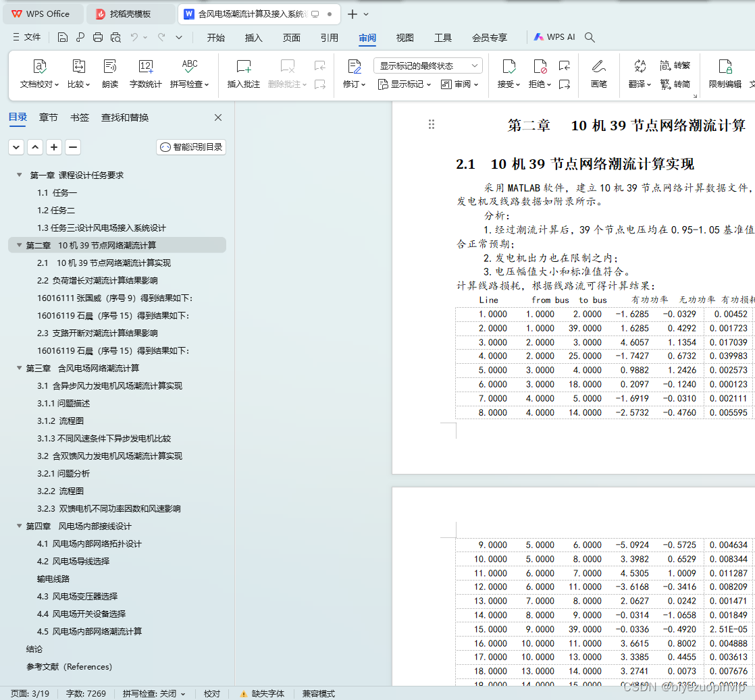
Task: Jump to 参考文献 (References) heading
Action: 69,666
